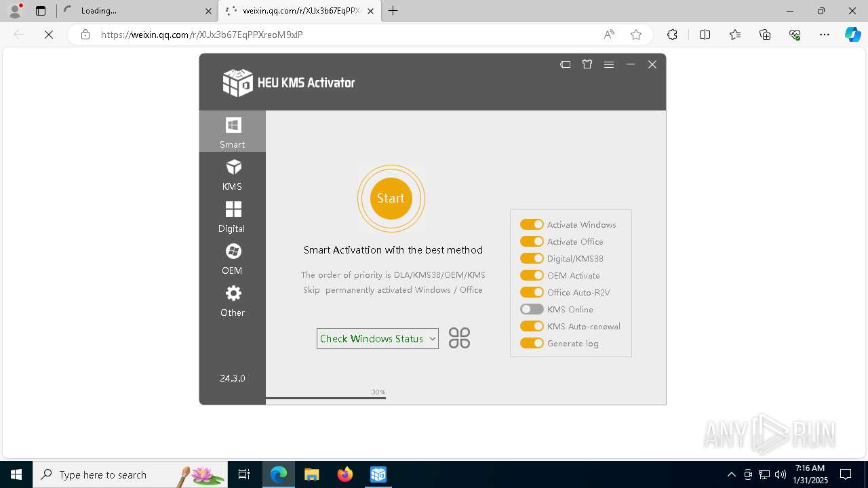Open Browser essentials heart icon
This screenshot has height=488, width=868.
point(795,35)
